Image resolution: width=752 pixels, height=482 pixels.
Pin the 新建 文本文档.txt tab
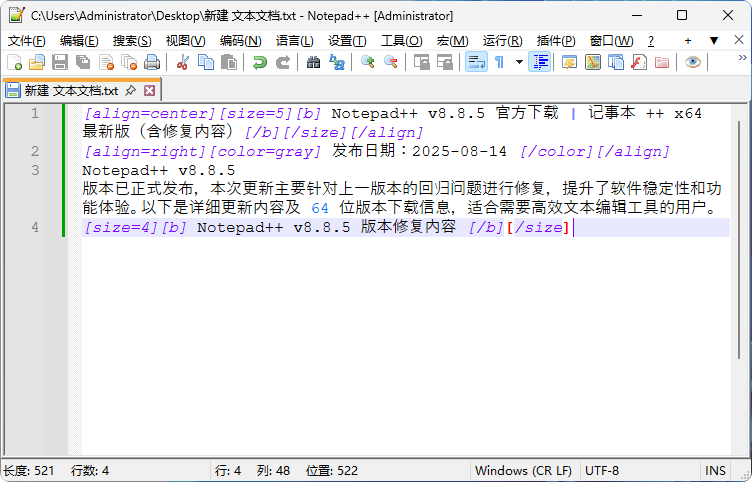(x=130, y=90)
